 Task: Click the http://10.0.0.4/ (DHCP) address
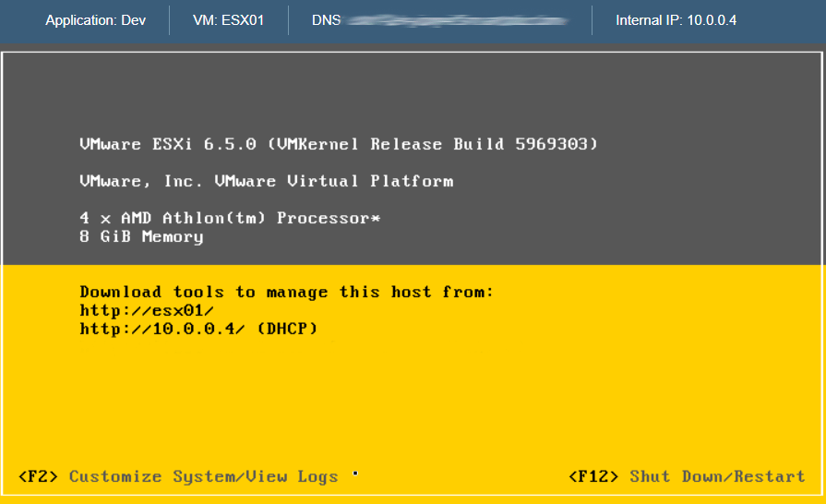[x=198, y=329]
